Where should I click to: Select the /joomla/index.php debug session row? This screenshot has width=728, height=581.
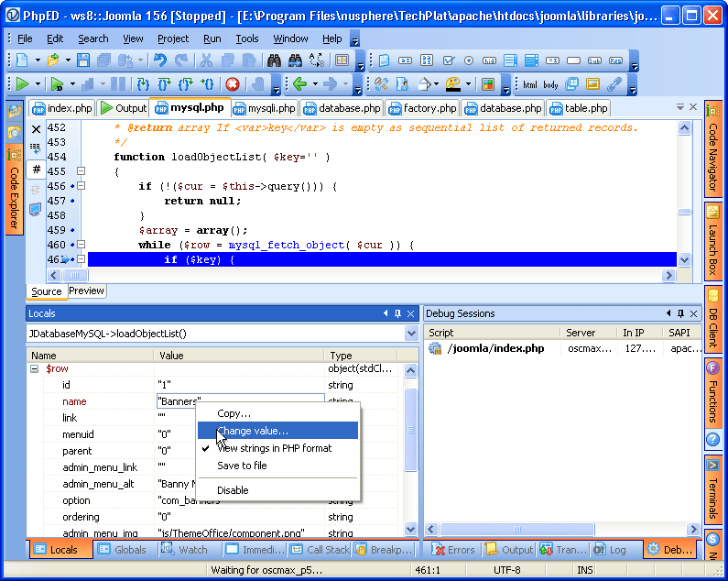coord(564,348)
